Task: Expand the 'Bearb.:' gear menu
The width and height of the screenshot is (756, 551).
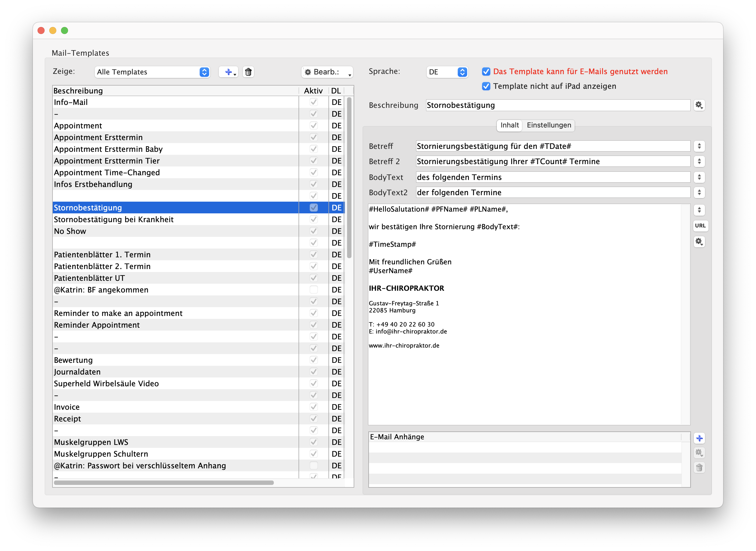Action: point(327,72)
